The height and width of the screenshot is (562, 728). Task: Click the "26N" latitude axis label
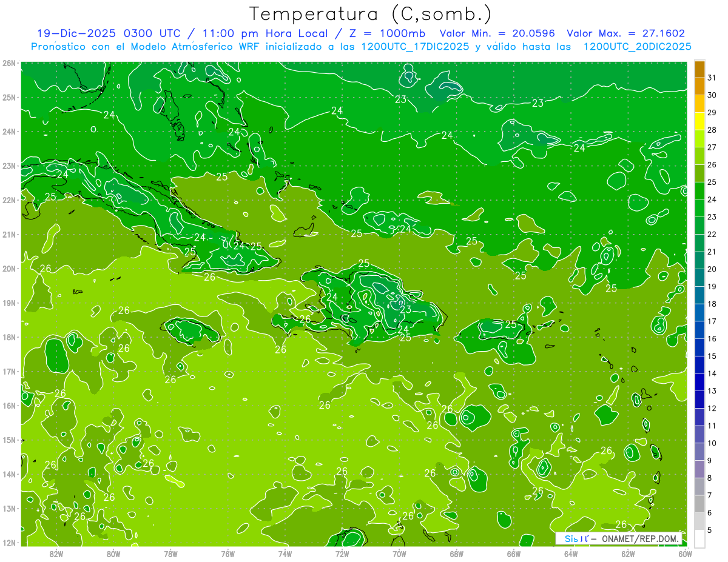point(9,63)
